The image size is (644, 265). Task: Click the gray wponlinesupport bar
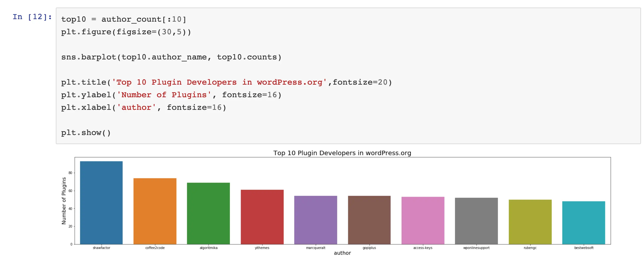pyautogui.click(x=476, y=221)
